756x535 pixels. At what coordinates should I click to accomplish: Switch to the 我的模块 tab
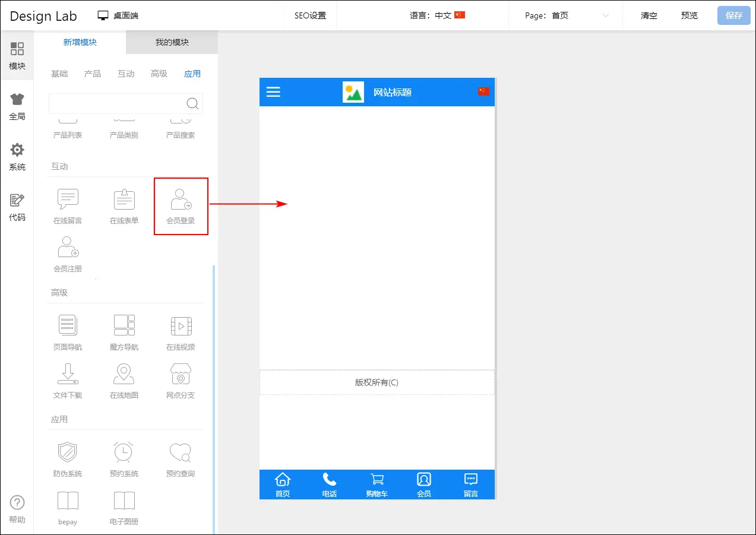click(x=172, y=42)
